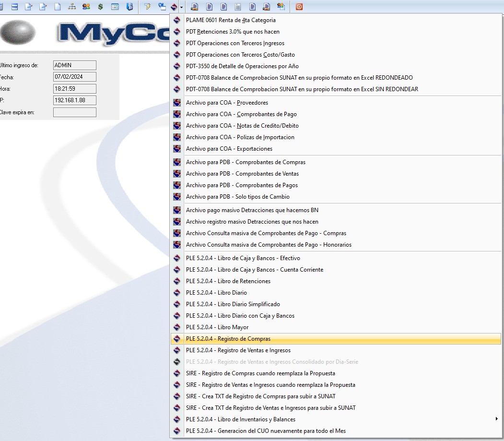Click the icon beside PLE Libro Mayor
The image size is (504, 441).
177,327
